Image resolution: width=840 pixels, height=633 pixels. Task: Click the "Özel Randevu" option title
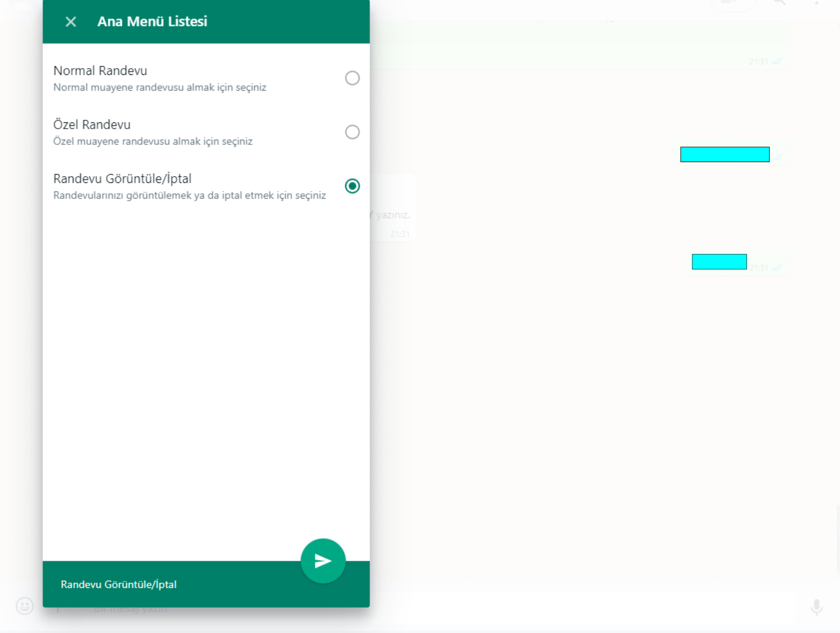[92, 125]
